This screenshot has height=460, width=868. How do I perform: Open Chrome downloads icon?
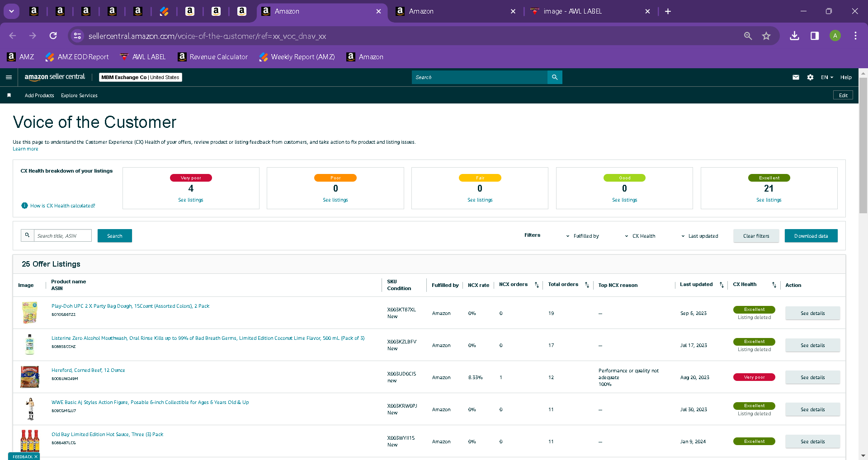794,36
